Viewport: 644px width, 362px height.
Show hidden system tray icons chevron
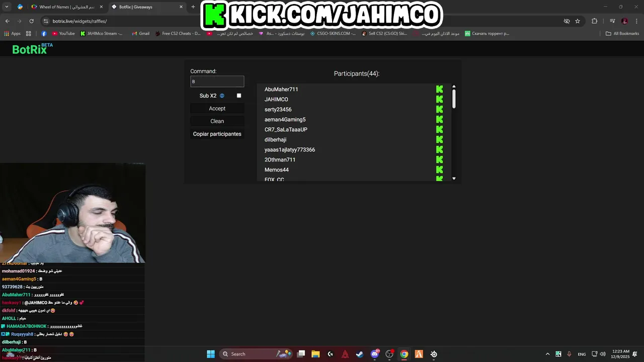[547, 354]
